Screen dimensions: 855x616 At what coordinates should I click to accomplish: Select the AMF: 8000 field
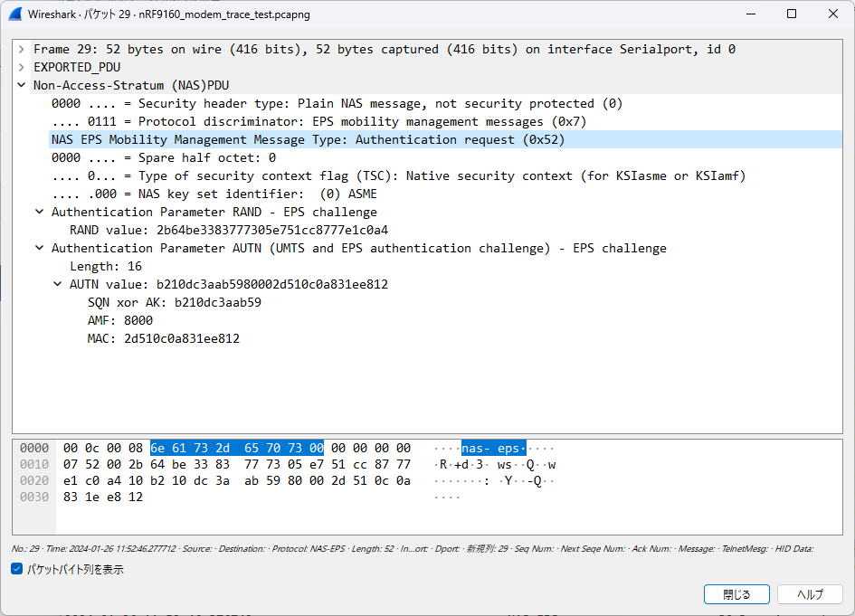tap(120, 320)
